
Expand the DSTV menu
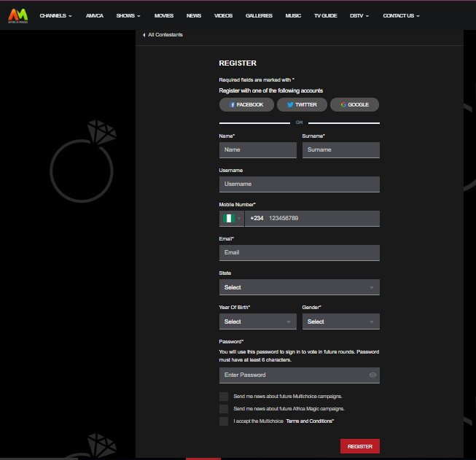click(359, 16)
